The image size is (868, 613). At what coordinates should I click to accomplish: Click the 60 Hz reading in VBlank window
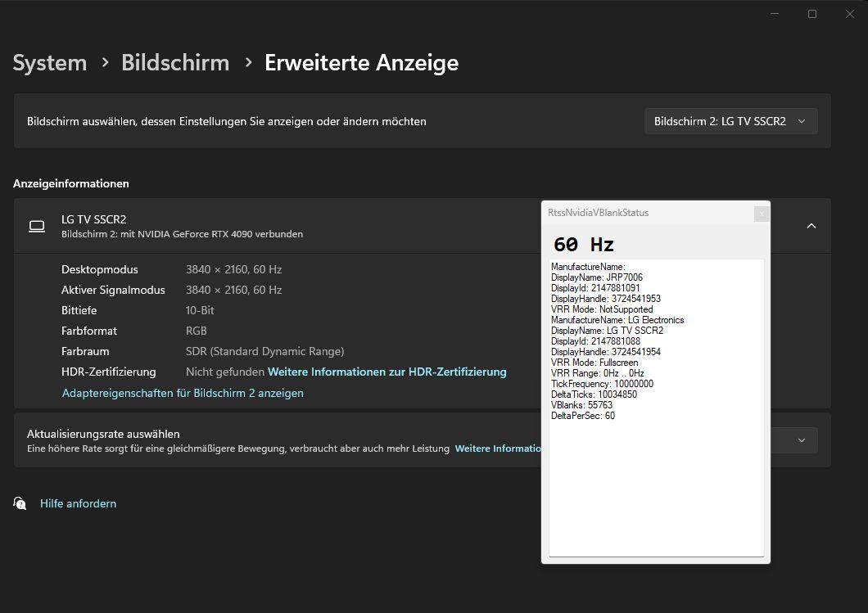click(584, 244)
